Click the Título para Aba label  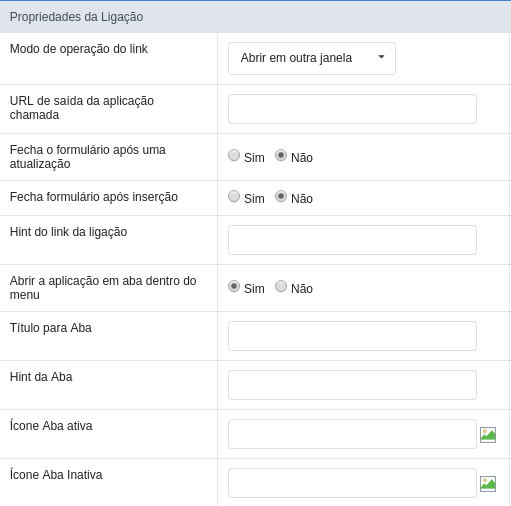click(51, 328)
